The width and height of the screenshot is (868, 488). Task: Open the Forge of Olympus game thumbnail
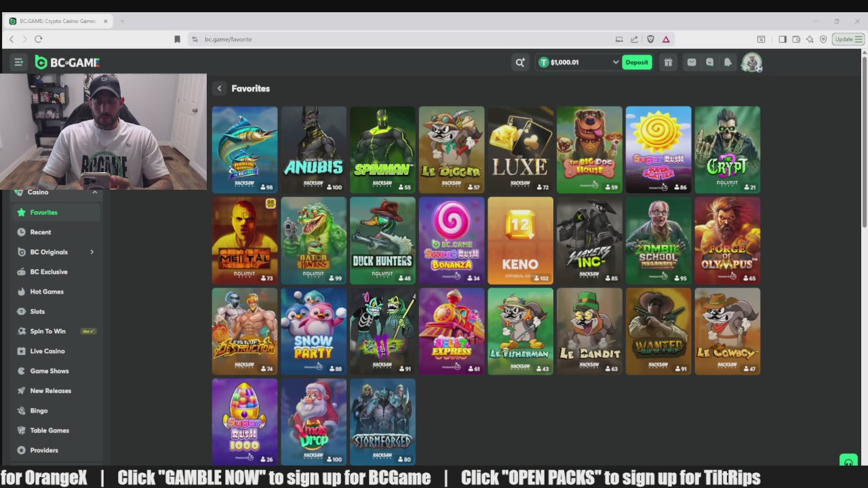727,241
